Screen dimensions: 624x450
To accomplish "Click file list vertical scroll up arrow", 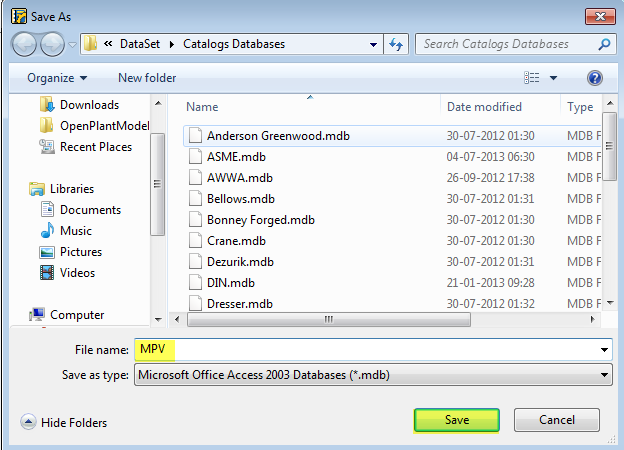I will coord(610,103).
